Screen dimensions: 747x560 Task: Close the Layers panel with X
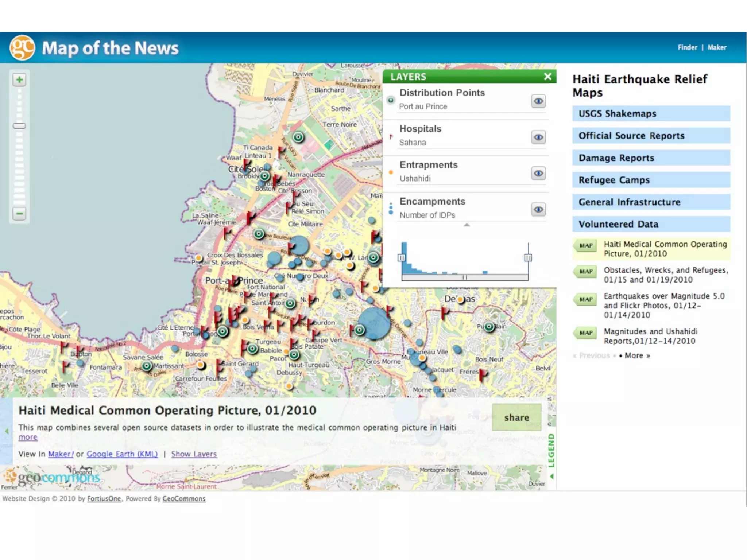(x=547, y=77)
